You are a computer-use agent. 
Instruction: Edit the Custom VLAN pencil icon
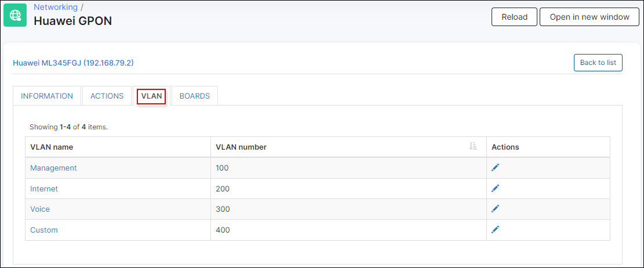[x=496, y=229]
